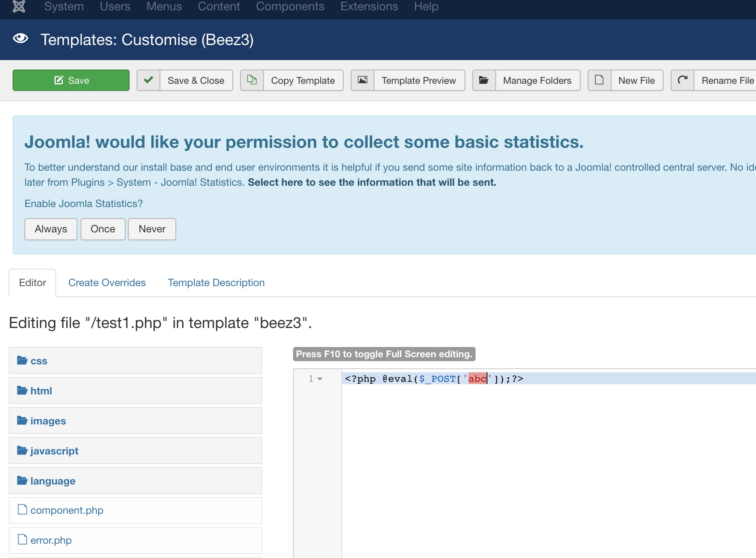Click the images folder icon
This screenshot has width=756, height=558.
point(22,420)
